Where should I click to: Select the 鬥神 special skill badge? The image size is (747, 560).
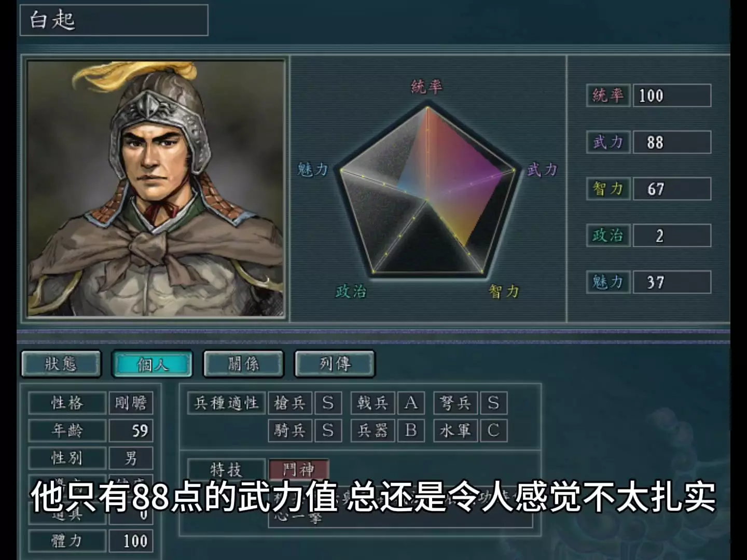(299, 469)
